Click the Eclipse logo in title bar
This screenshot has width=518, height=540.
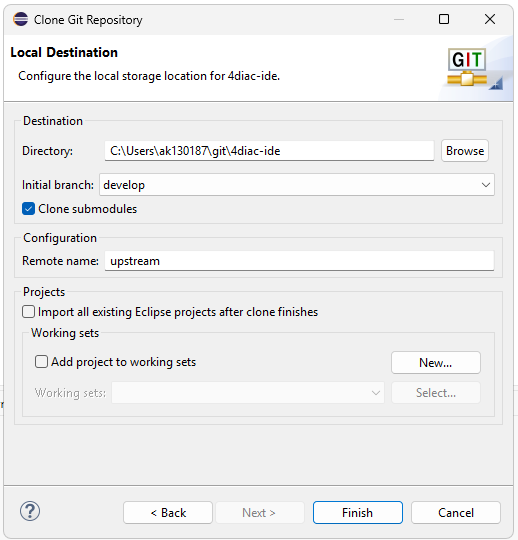tap(20, 19)
